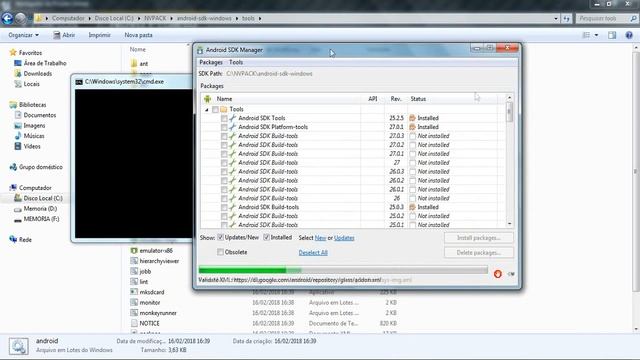
Task: Click Imprimir in the Explorer toolbar
Action: coord(100,35)
